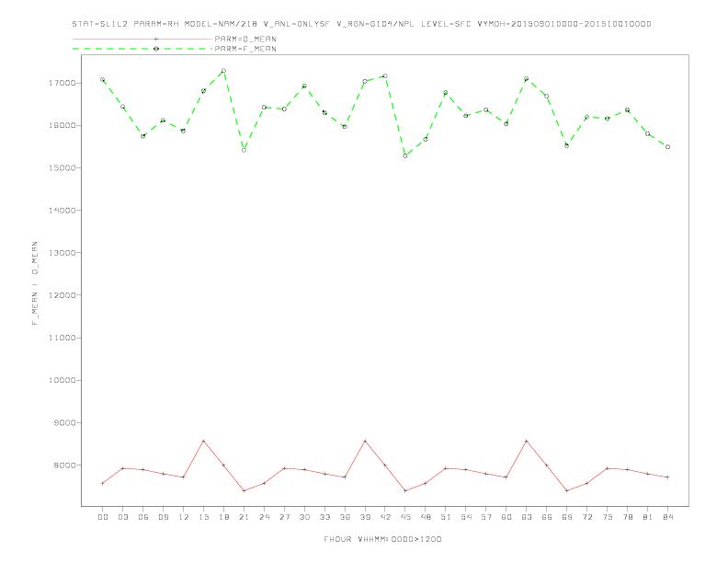Click the 15 forecast hour tick label
The height and width of the screenshot is (563, 728).
pos(203,517)
